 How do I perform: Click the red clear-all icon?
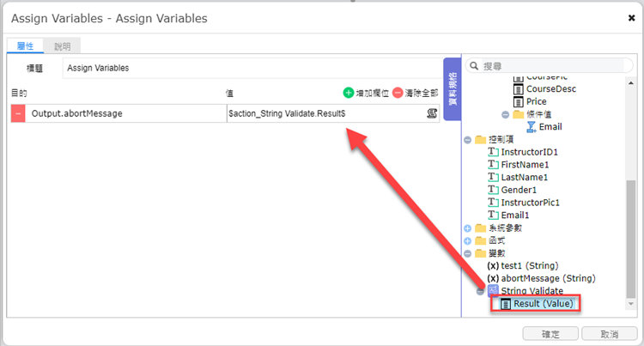[x=398, y=93]
